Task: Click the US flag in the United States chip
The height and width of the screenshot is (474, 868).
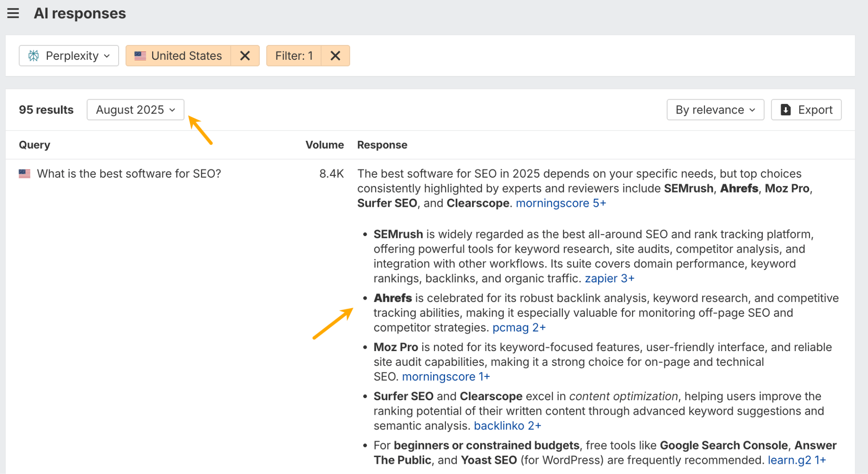Action: (140, 55)
